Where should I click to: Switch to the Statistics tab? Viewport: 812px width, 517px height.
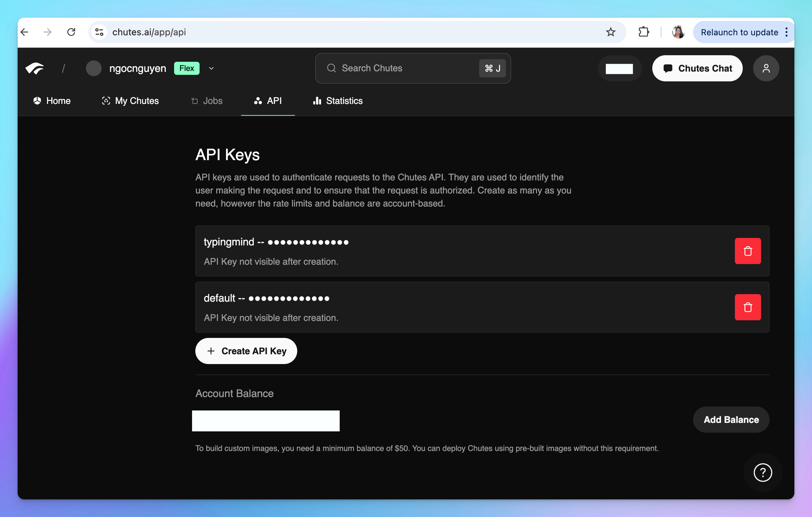pos(338,101)
